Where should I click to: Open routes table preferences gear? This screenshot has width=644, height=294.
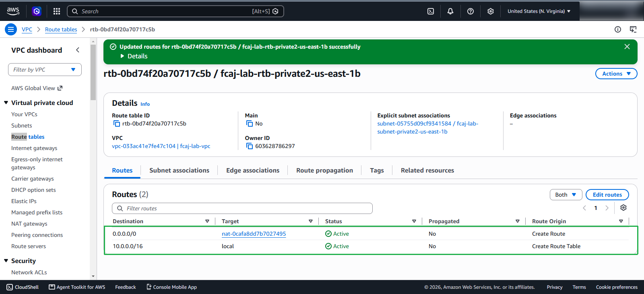[623, 208]
